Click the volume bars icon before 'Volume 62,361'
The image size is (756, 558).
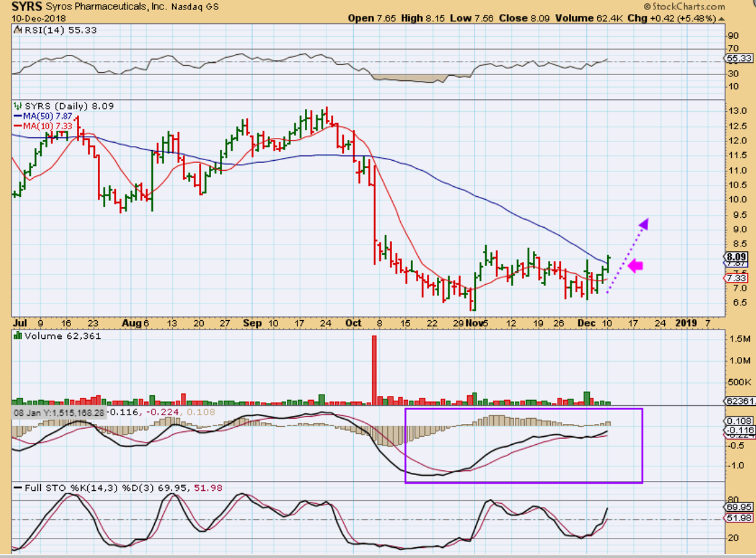(18, 336)
